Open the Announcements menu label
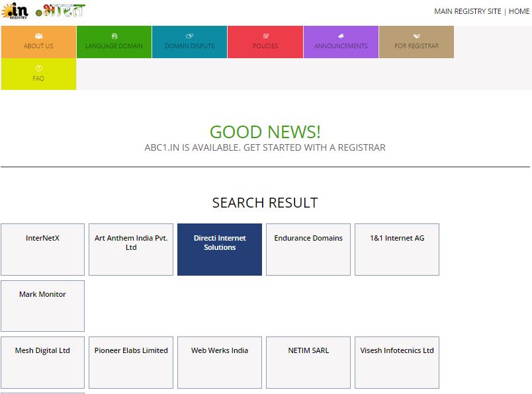 pos(341,46)
